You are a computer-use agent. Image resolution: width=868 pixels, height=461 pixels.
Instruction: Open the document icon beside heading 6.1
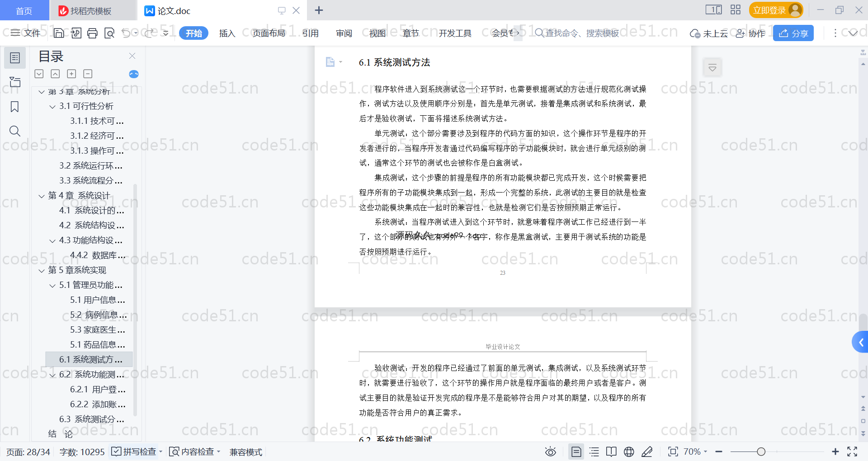coord(330,62)
